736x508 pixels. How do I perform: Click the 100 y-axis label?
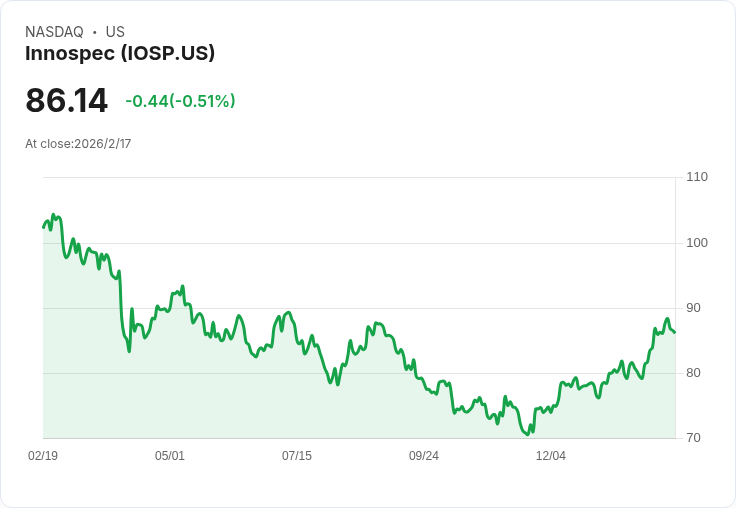click(697, 243)
